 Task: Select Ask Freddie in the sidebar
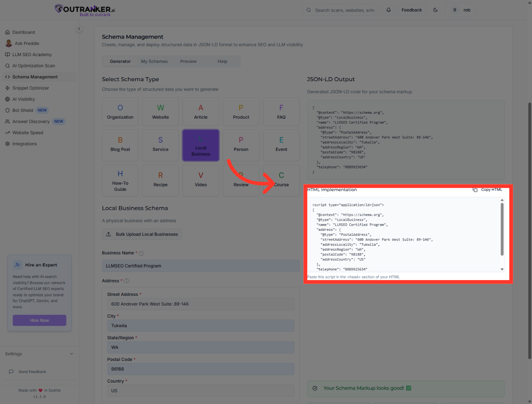click(27, 43)
